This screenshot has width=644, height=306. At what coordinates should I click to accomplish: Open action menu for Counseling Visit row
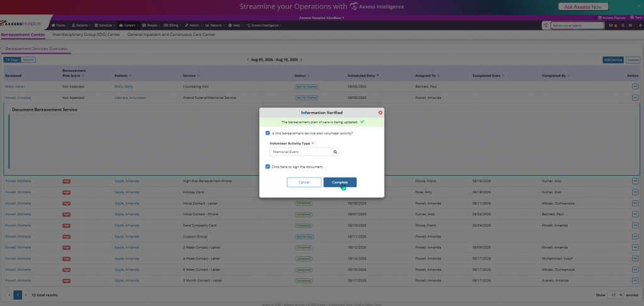click(635, 87)
